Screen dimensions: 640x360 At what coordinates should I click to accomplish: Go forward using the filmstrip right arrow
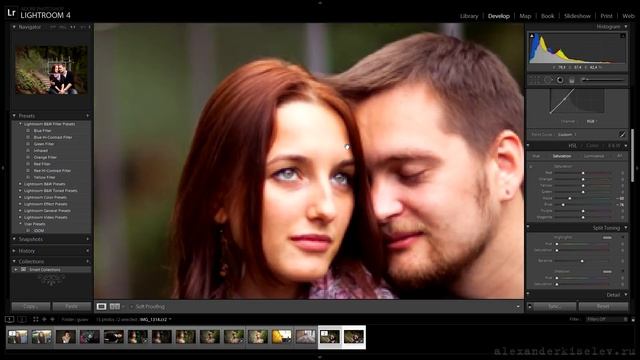pyautogui.click(x=52, y=319)
